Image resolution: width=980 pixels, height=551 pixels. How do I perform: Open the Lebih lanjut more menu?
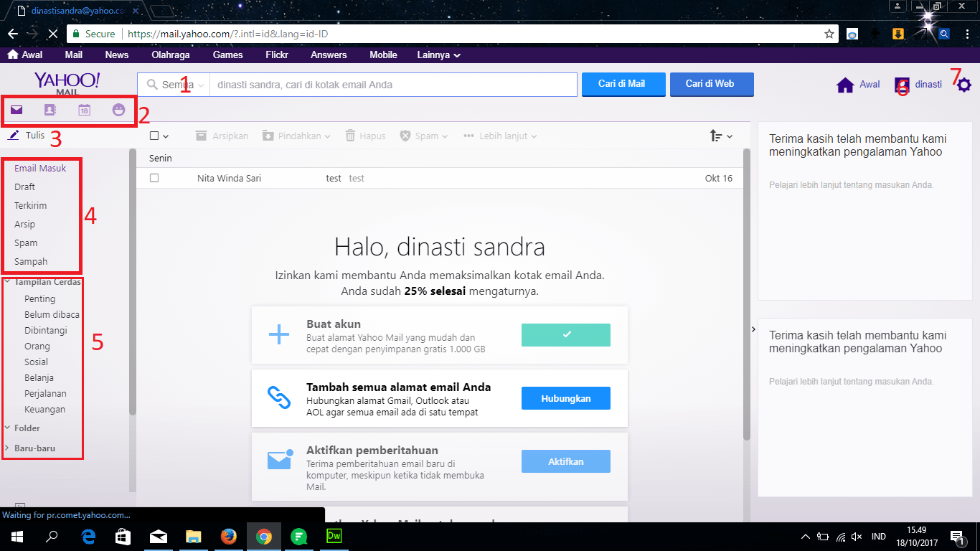[500, 136]
